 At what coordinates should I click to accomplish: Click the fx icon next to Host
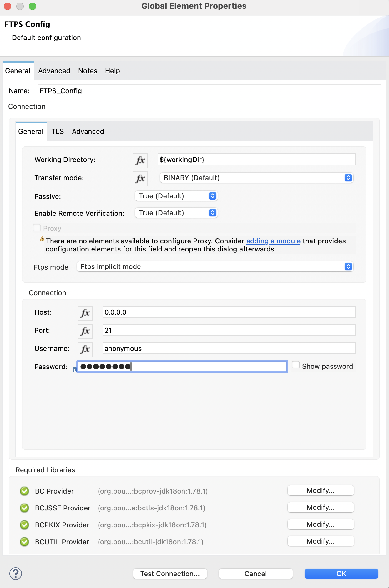pyautogui.click(x=85, y=313)
